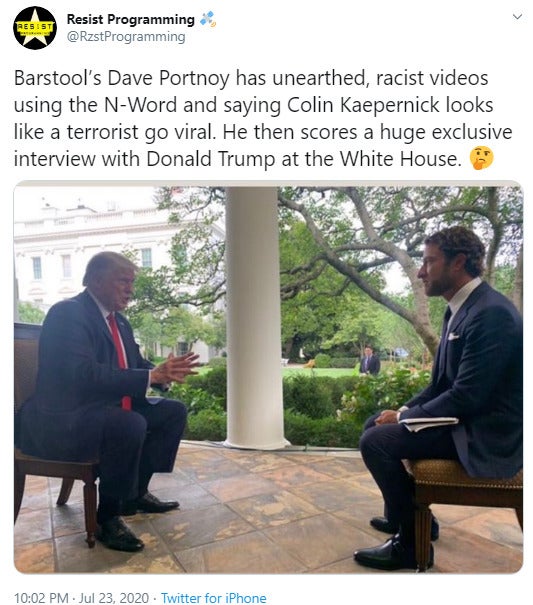Click Barstool's Dave Portnoy in the tweet text
This screenshot has height=605, width=533.
[122, 78]
